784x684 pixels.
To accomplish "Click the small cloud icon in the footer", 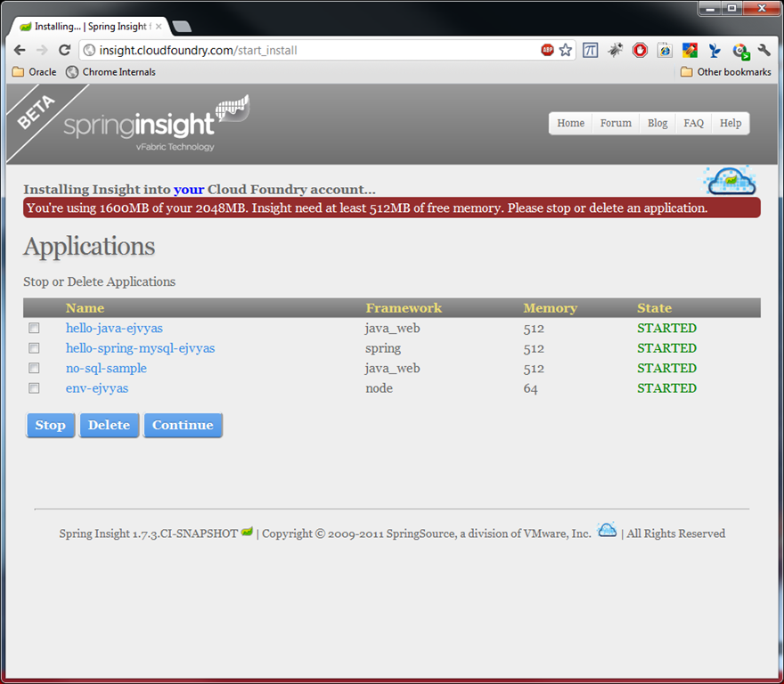I will click(x=607, y=530).
